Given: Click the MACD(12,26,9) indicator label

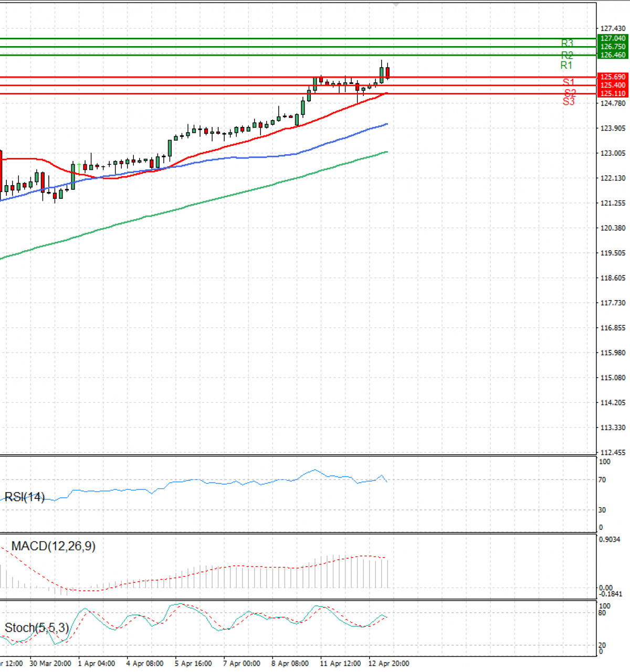Looking at the screenshot, I should pyautogui.click(x=53, y=546).
